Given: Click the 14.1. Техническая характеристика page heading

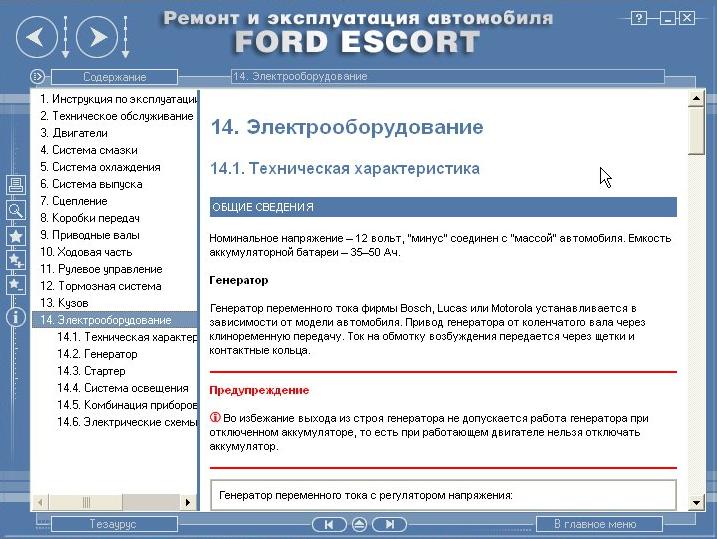Looking at the screenshot, I should (345, 168).
